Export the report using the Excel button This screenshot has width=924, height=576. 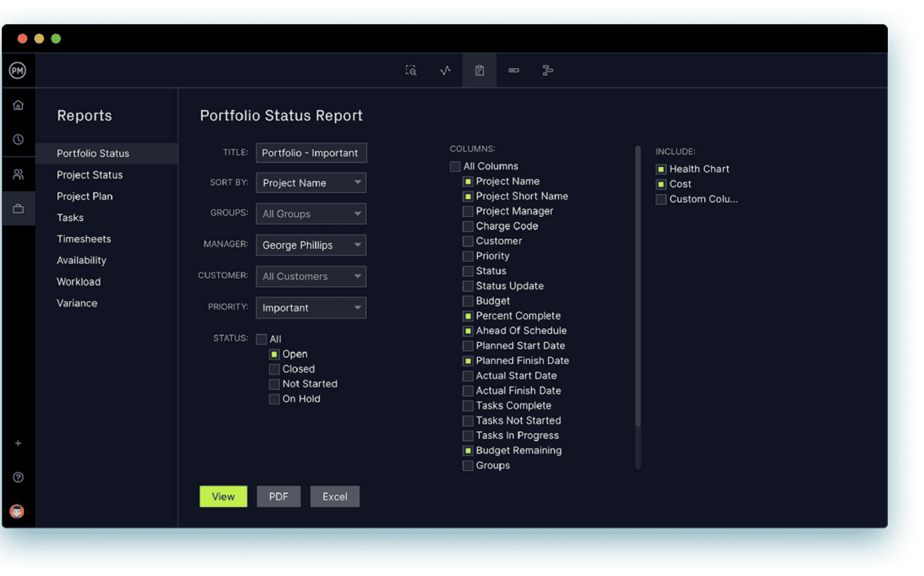(x=334, y=496)
